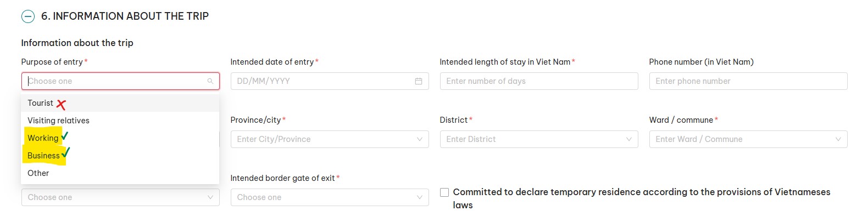This screenshot has width=868, height=222.
Task: Collapse section 6 with the minus icon
Action: click(28, 16)
